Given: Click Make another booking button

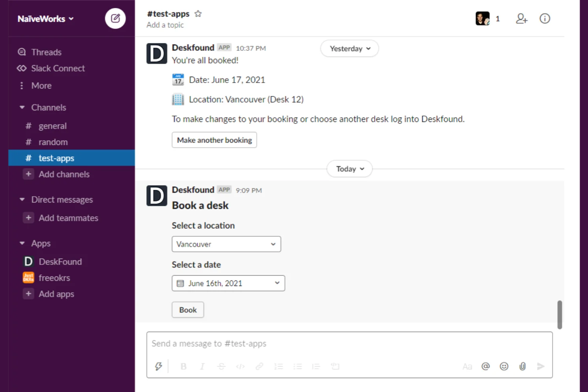Looking at the screenshot, I should click(214, 140).
